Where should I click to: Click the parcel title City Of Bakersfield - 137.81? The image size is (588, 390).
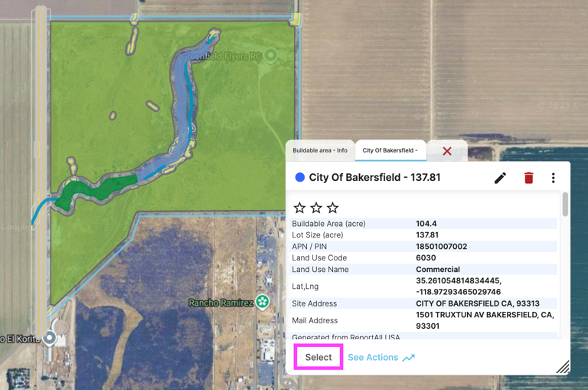click(374, 177)
